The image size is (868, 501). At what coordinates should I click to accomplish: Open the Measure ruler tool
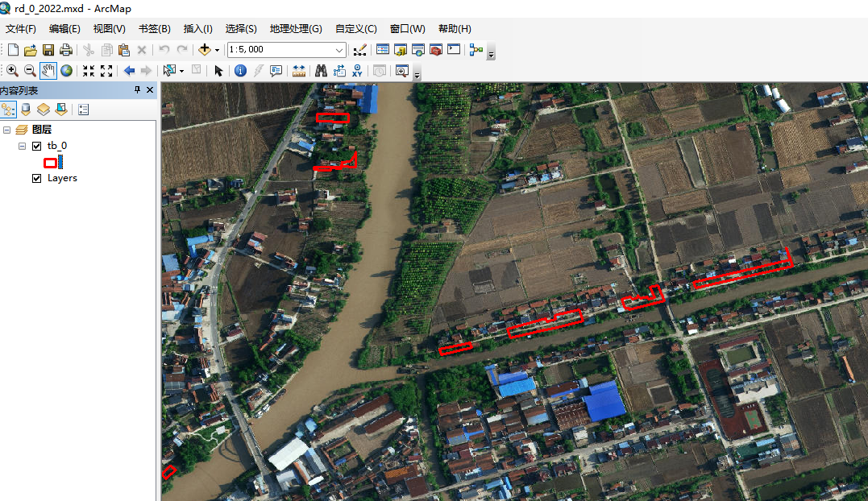click(x=299, y=71)
